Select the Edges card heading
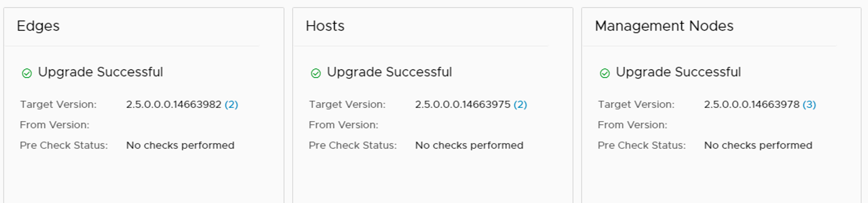 tap(38, 26)
